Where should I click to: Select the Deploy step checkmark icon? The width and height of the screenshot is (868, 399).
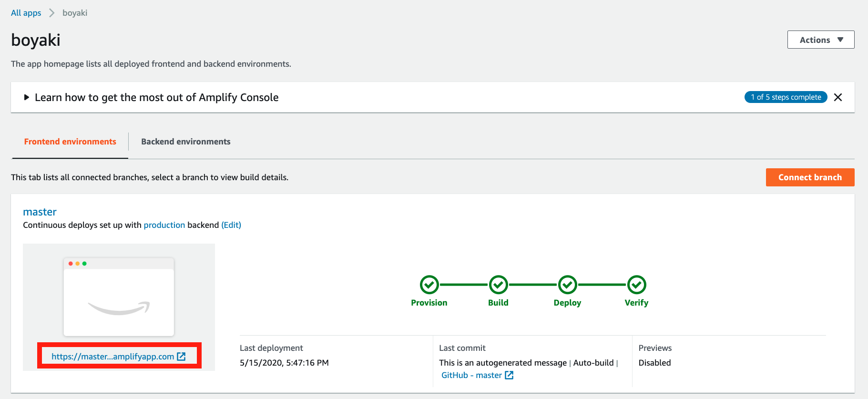(x=567, y=285)
